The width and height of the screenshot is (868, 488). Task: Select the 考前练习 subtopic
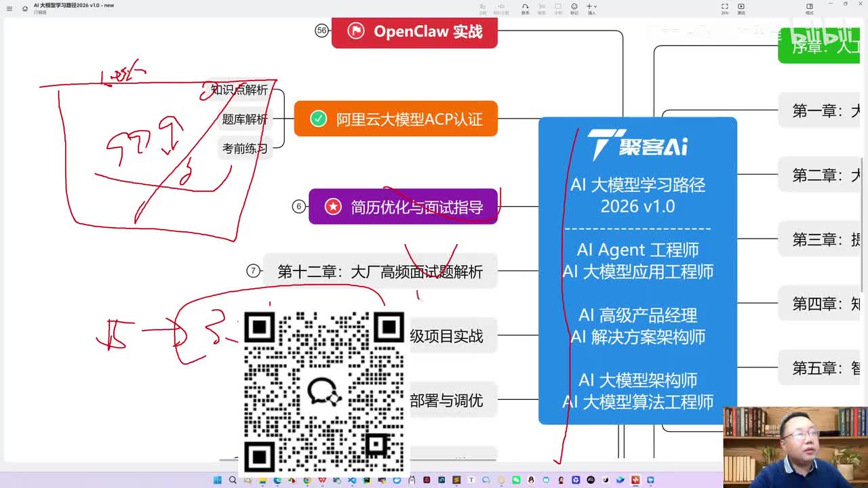pyautogui.click(x=245, y=148)
